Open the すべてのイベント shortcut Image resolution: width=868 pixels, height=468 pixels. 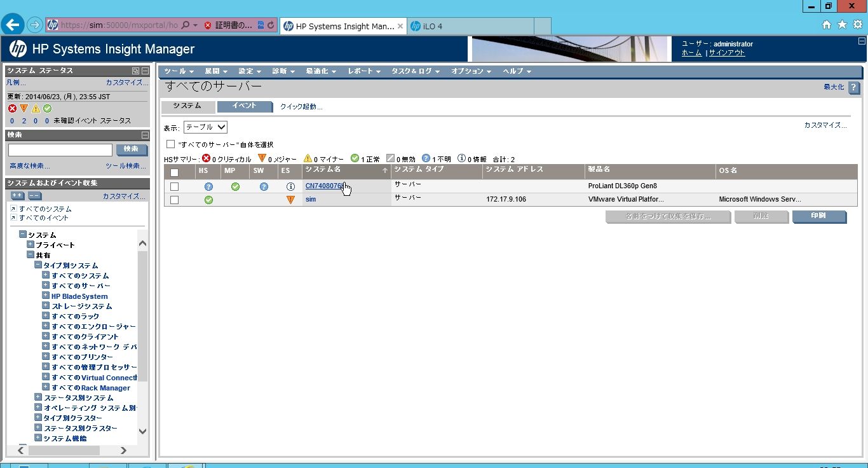(44, 218)
